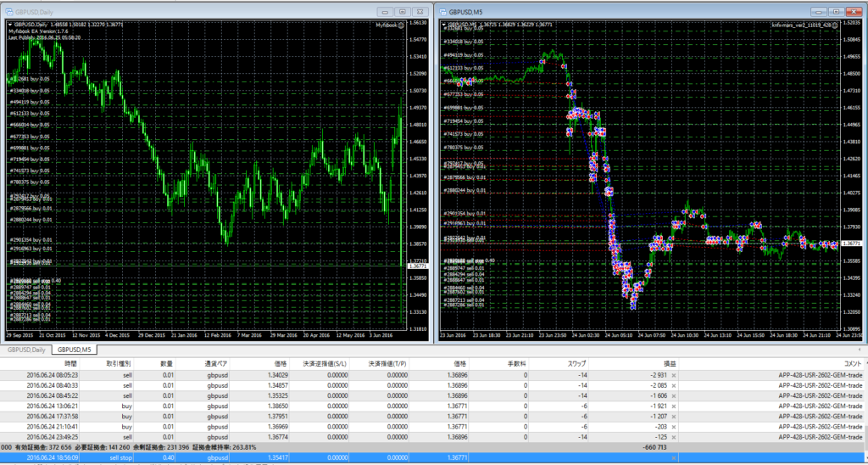Viewport: 868px width, 465px height.
Task: Click the GBPUSD,Daily window title icon
Action: pos(8,11)
